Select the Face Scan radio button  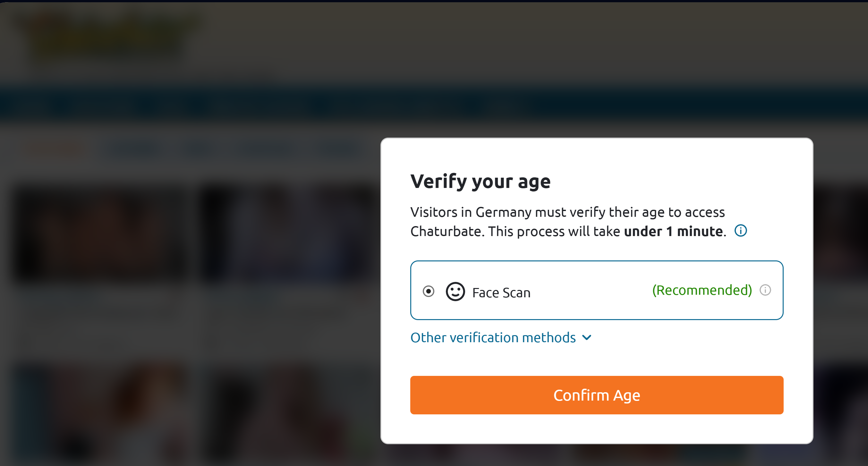(x=428, y=291)
